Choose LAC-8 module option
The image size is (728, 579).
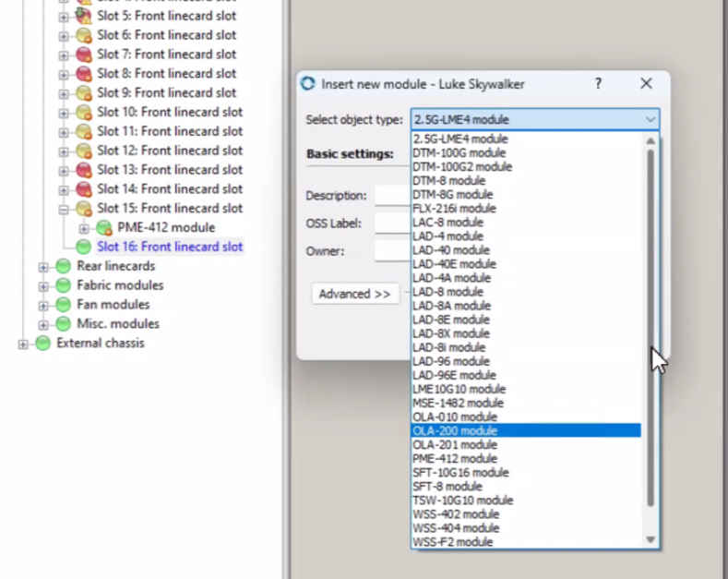coord(527,223)
